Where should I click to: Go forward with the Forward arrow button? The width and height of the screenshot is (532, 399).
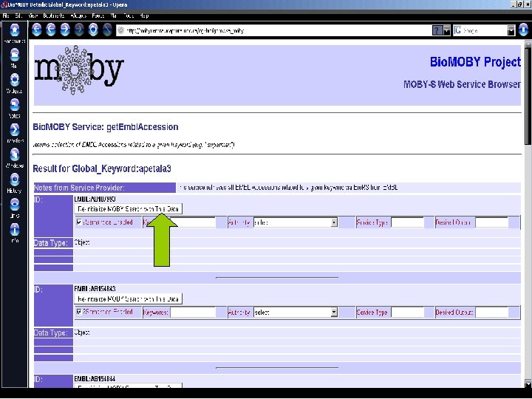pyautogui.click(x=65, y=30)
